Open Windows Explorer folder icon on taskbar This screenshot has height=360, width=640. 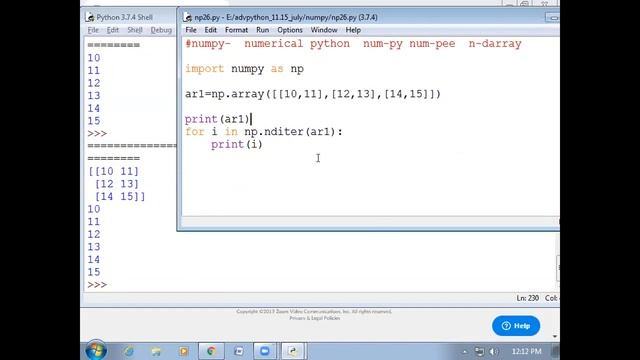click(156, 351)
